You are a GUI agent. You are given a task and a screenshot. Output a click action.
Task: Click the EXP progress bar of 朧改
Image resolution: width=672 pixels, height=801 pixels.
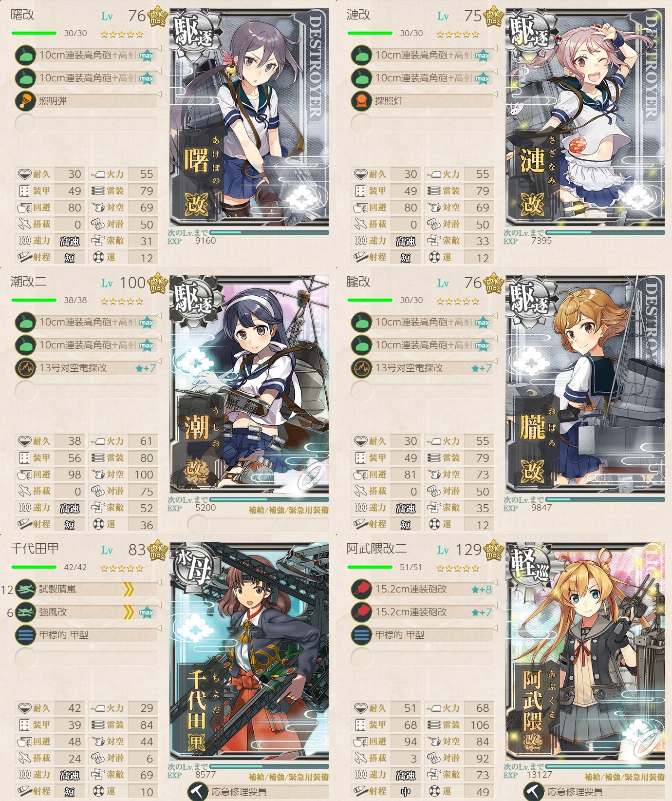tap(605, 499)
